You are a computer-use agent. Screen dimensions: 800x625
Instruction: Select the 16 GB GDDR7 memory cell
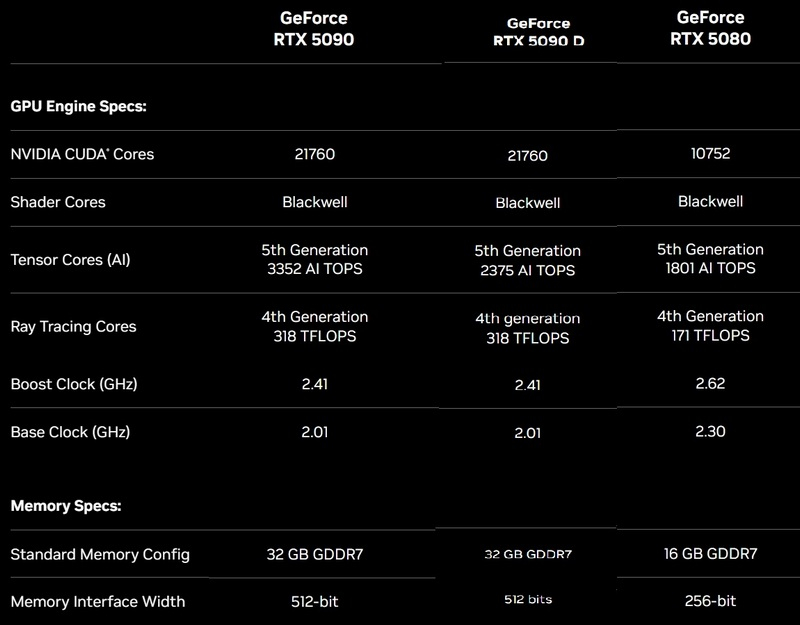710,554
